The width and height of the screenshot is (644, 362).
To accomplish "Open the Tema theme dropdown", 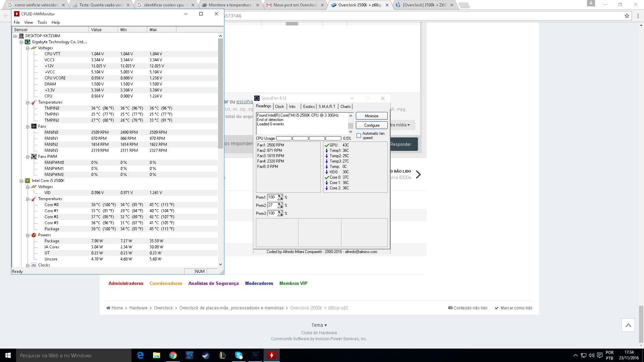I will [319, 325].
